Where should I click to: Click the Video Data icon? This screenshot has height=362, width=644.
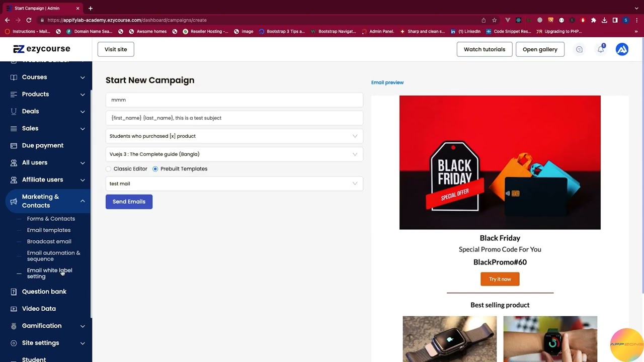pos(14,309)
